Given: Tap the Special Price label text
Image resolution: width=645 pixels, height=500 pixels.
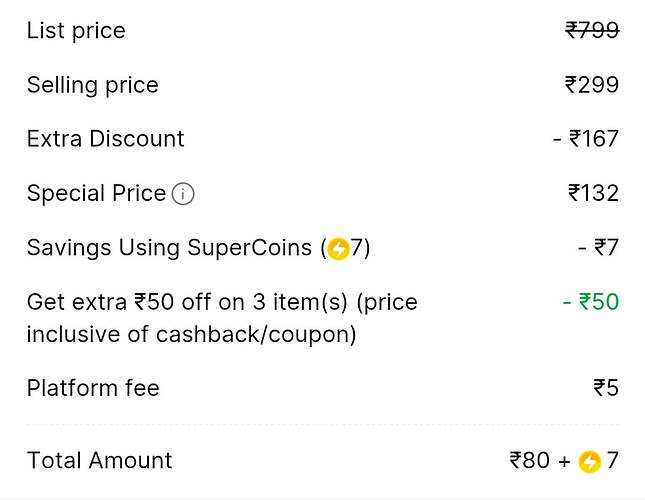Looking at the screenshot, I should tap(96, 193).
